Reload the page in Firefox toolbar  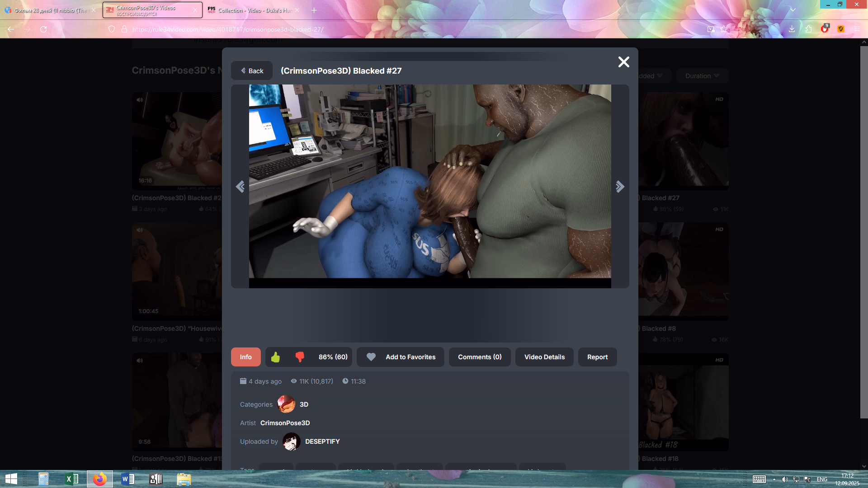tap(43, 29)
